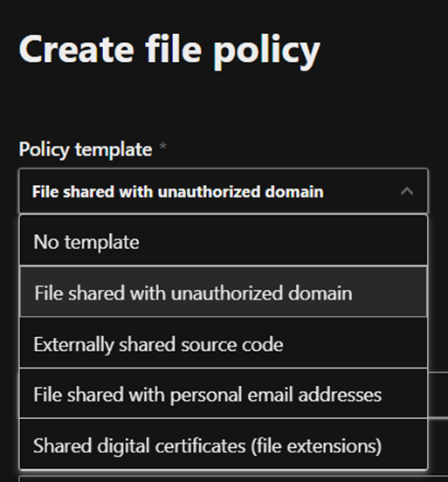Click the asterisk beside Policy template
This screenshot has width=448, height=482.
tap(163, 146)
